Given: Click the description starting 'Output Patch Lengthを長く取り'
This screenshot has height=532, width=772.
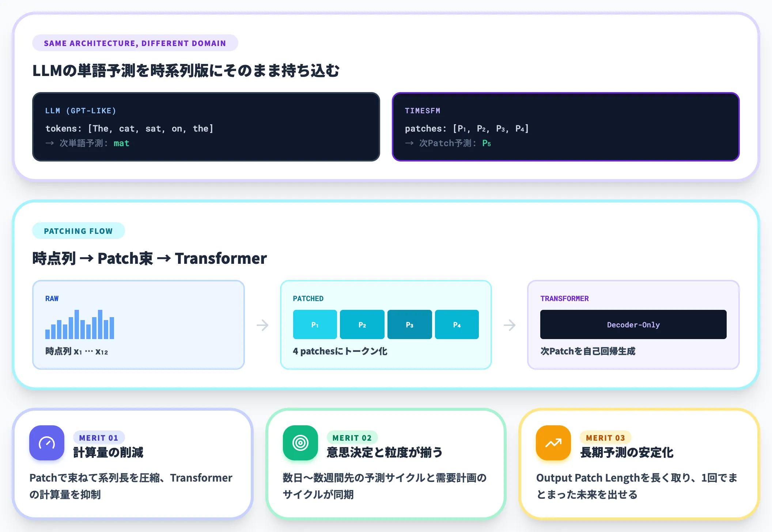Looking at the screenshot, I should tap(637, 486).
